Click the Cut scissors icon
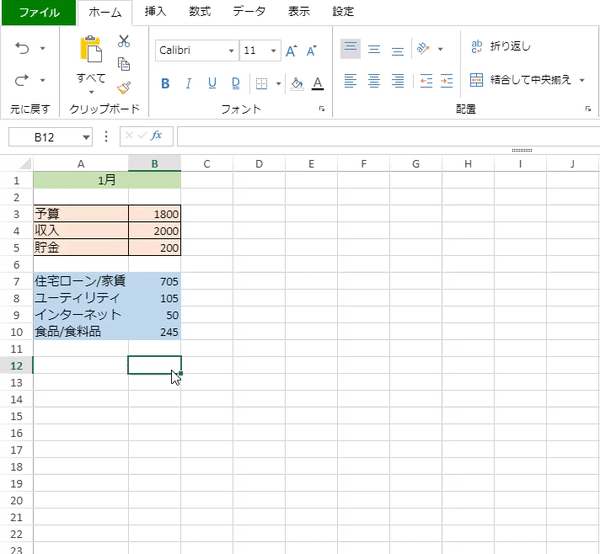Screen dimensions: 600x554 coord(124,41)
